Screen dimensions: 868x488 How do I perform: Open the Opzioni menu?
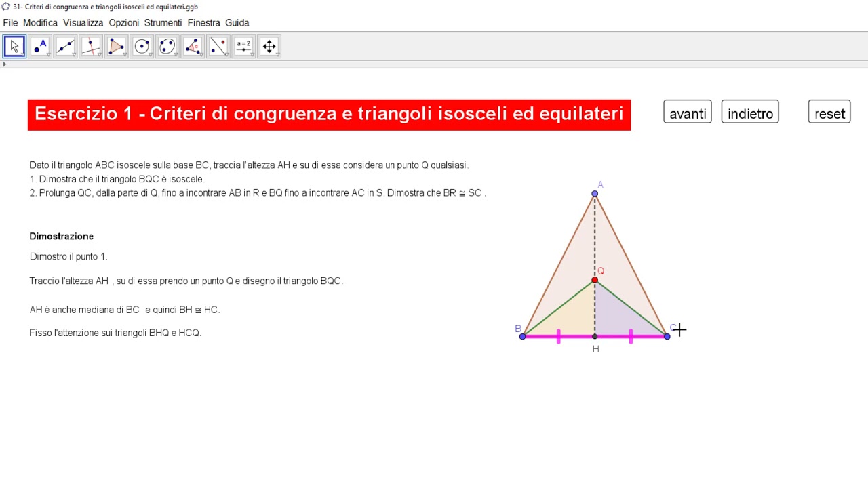[x=123, y=22]
